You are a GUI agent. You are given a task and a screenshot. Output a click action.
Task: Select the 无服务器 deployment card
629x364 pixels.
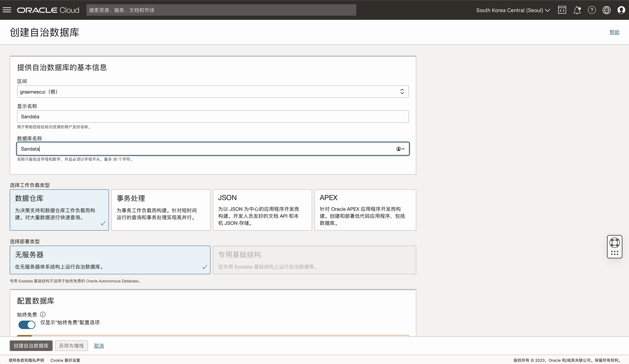pos(110,260)
